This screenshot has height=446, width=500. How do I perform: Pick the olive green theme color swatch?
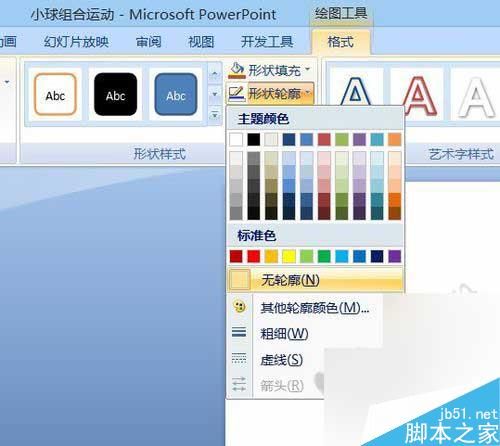[x=342, y=139]
